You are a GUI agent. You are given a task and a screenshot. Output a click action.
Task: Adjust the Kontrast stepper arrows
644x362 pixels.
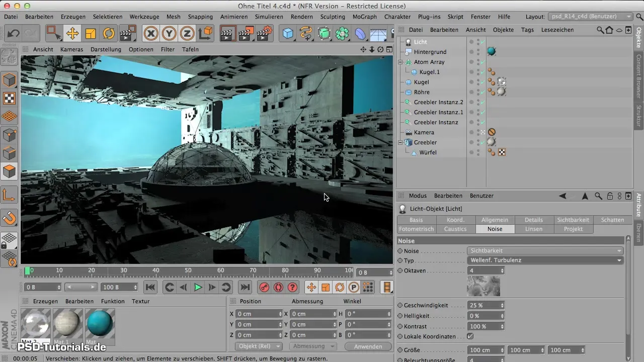click(x=502, y=326)
